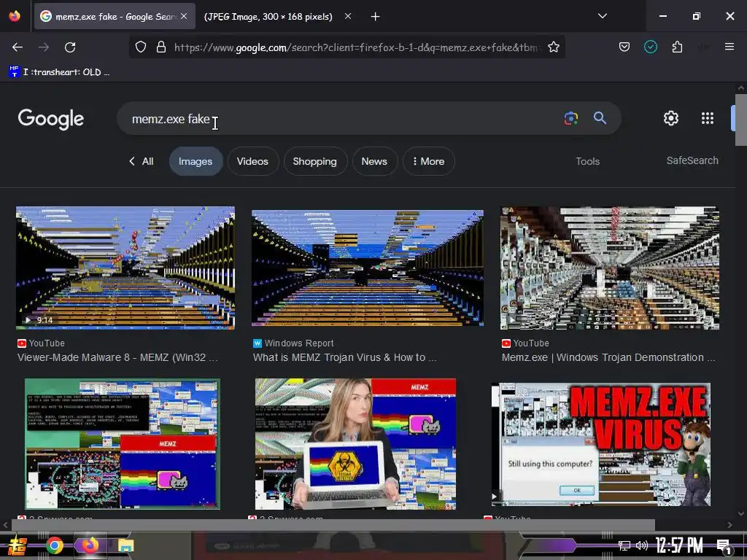Close the memz.exe fake Google Search tab
This screenshot has width=747, height=560.
[x=184, y=16]
